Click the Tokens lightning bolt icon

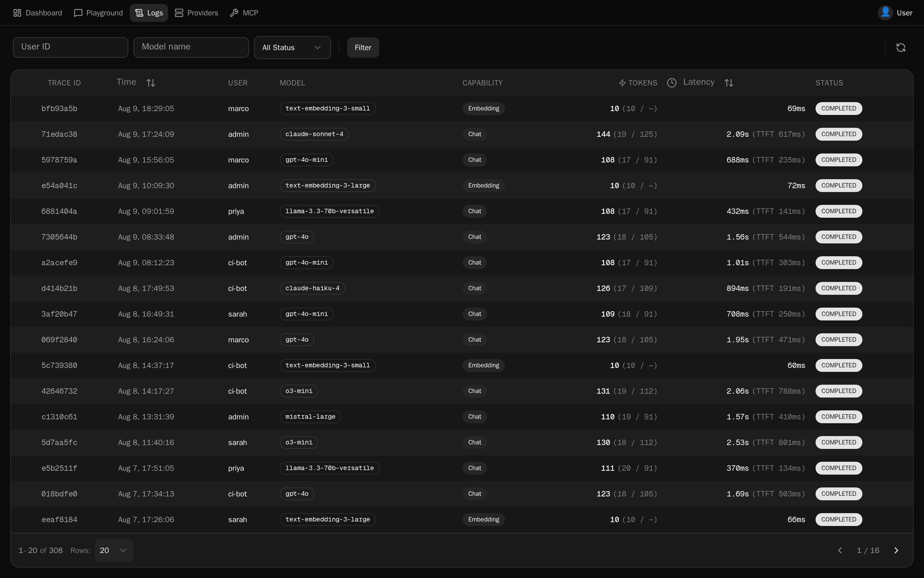coord(622,83)
